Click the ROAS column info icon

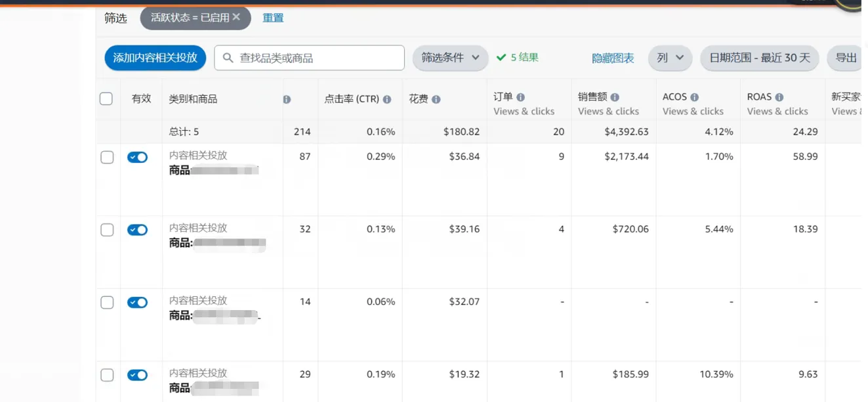click(779, 97)
